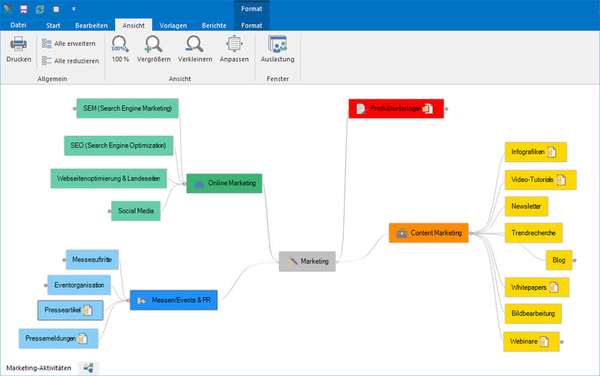This screenshot has height=376, width=600.
Task: Open the quick access toolbar dropdown arrow
Action: coord(73,9)
